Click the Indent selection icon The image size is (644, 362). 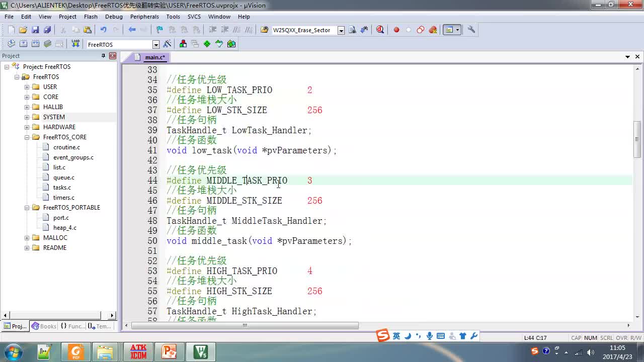coord(212,30)
